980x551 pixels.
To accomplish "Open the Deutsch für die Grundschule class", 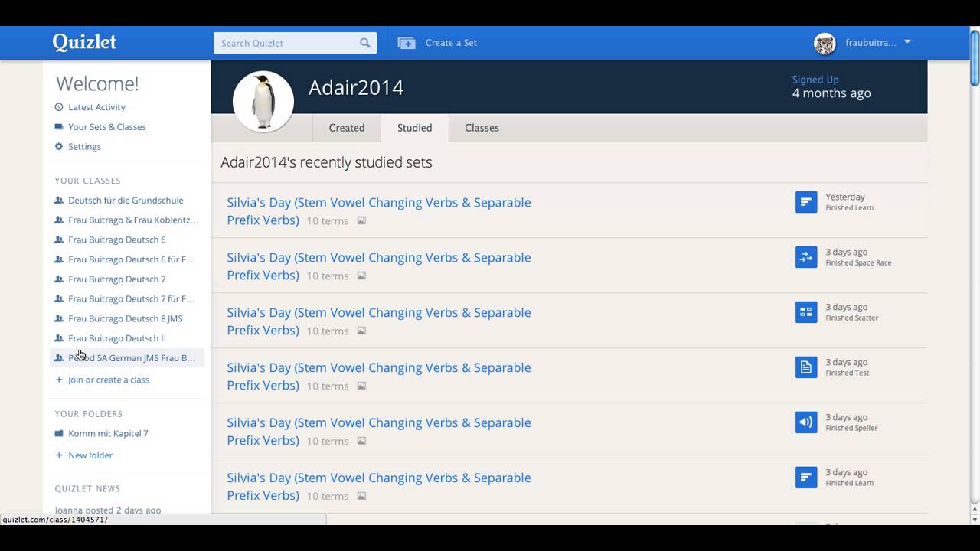I will coord(126,201).
